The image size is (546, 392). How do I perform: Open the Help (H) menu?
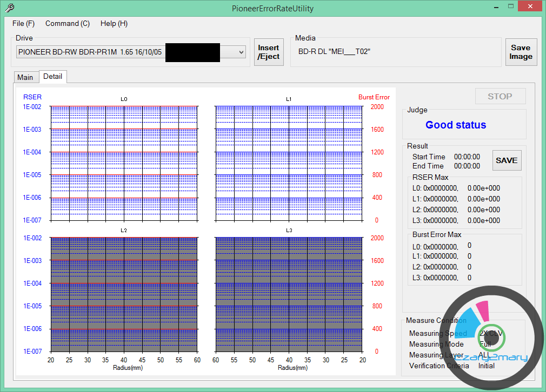pyautogui.click(x=114, y=23)
